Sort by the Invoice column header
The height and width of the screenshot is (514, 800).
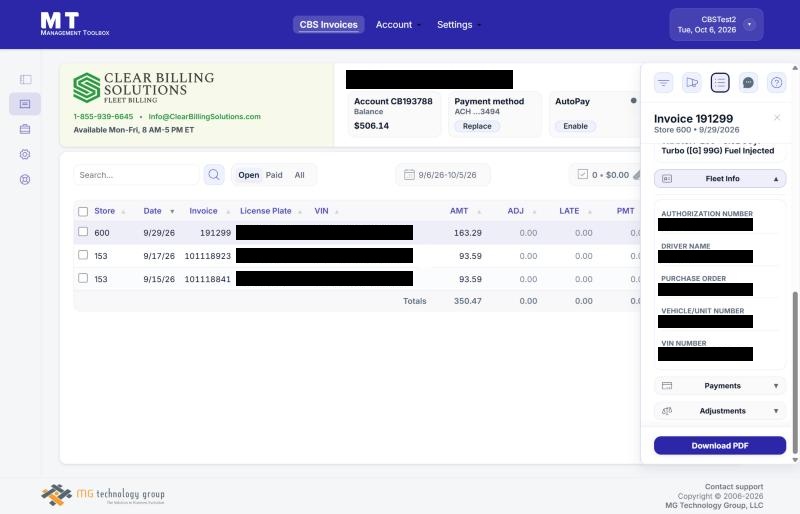[203, 211]
